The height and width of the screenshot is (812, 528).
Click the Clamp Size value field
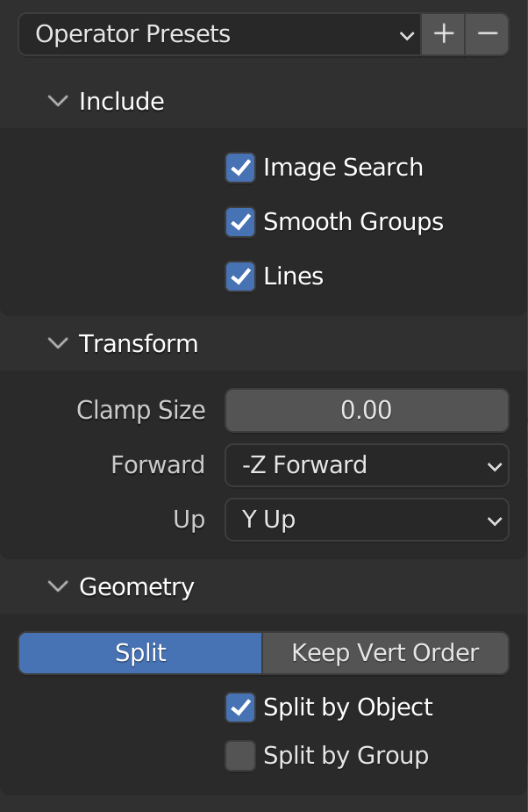click(367, 410)
